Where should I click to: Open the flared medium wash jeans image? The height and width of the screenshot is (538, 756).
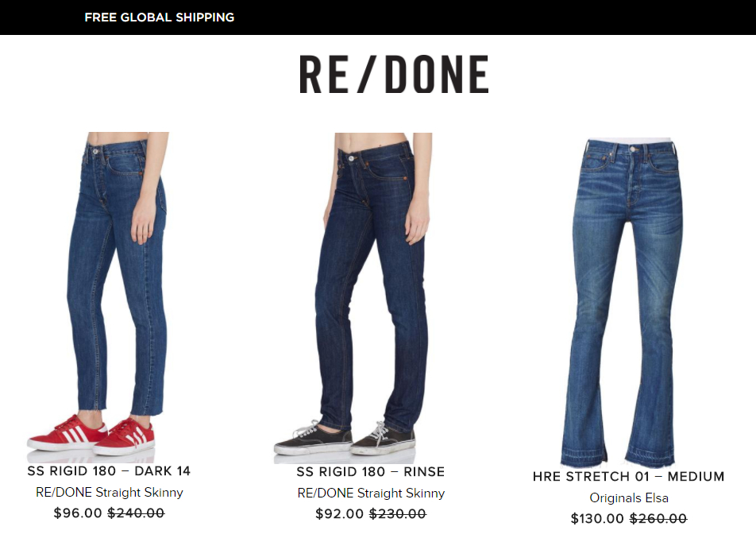[x=627, y=303]
